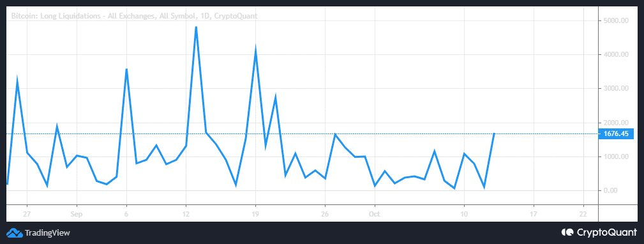
Task: Select the Sep date label on axis
Action: tap(77, 214)
